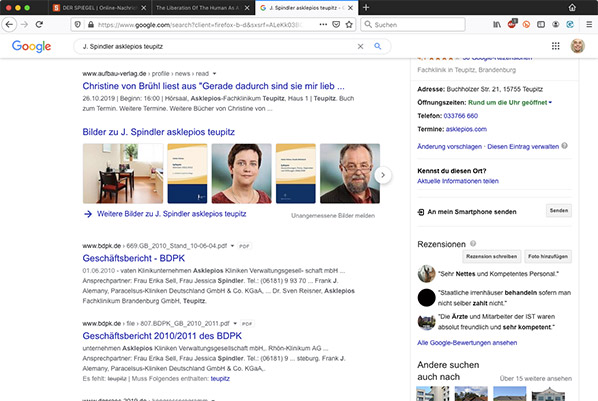Open page actions three-dot menu
The image size is (598, 401).
(x=323, y=24)
